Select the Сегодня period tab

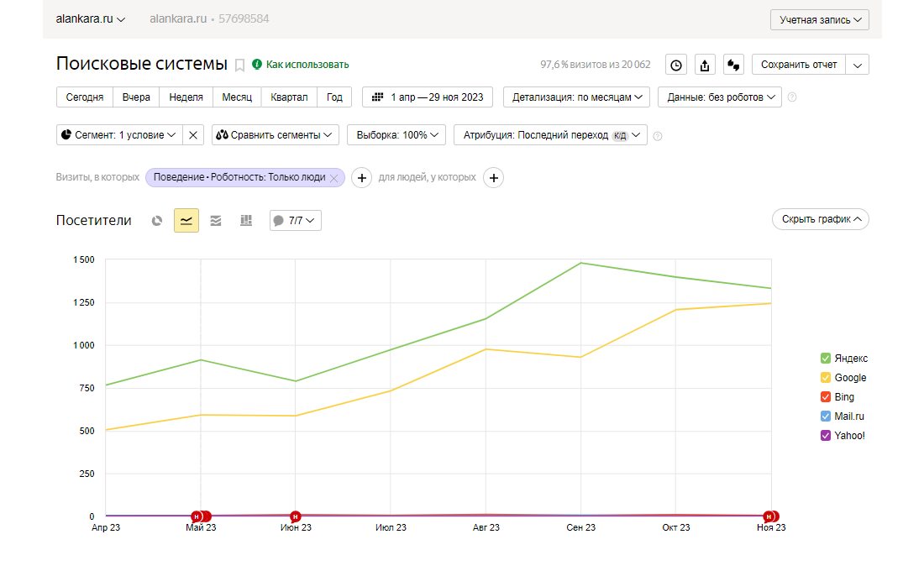(x=85, y=97)
